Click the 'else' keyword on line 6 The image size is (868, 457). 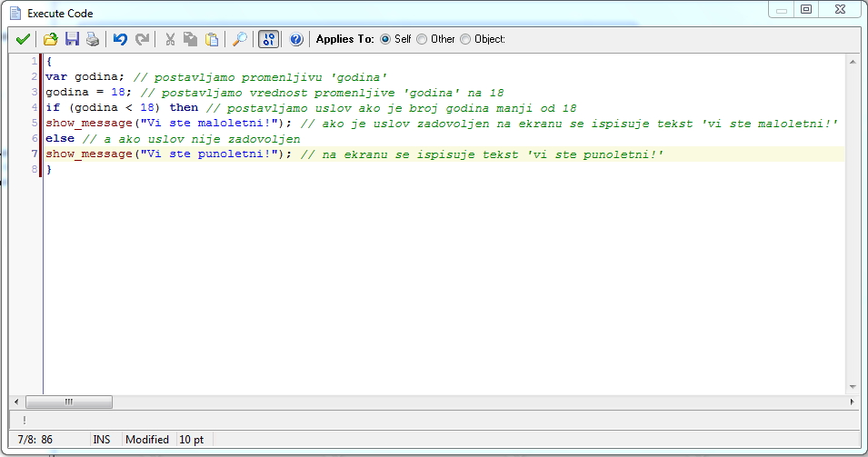click(60, 138)
